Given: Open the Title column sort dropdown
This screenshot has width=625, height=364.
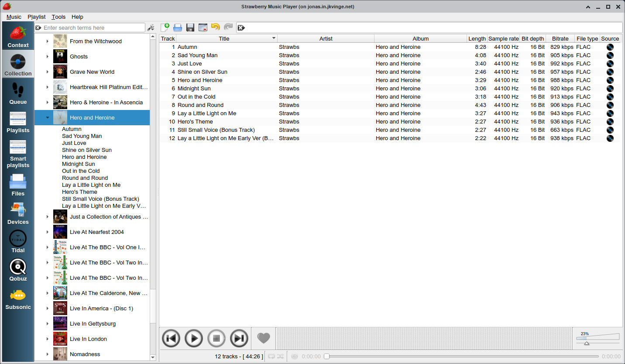Looking at the screenshot, I should tap(274, 38).
